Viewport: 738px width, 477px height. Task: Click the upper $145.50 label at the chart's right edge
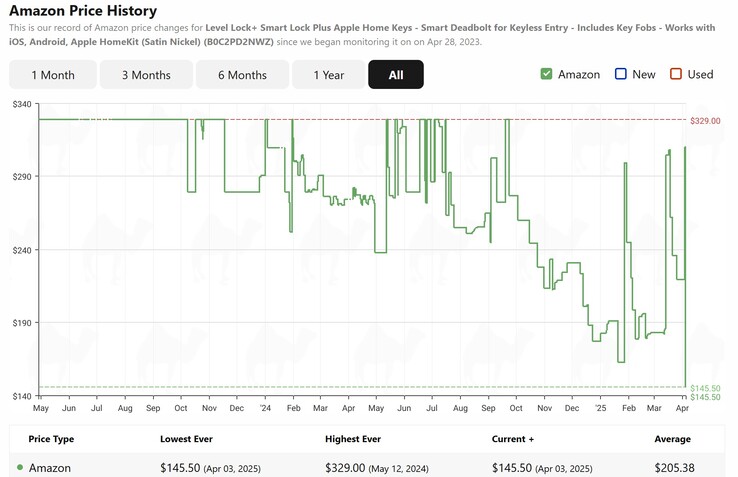[705, 388]
